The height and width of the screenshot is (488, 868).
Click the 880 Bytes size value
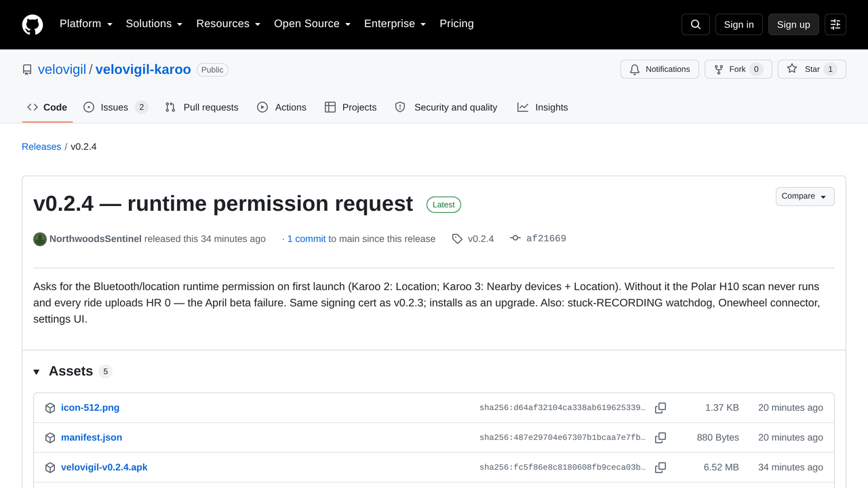point(718,438)
